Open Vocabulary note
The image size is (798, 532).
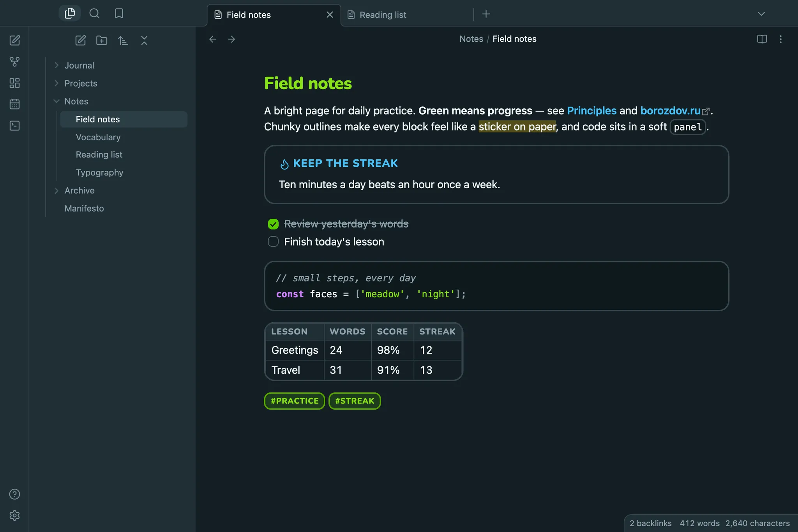pyautogui.click(x=98, y=137)
